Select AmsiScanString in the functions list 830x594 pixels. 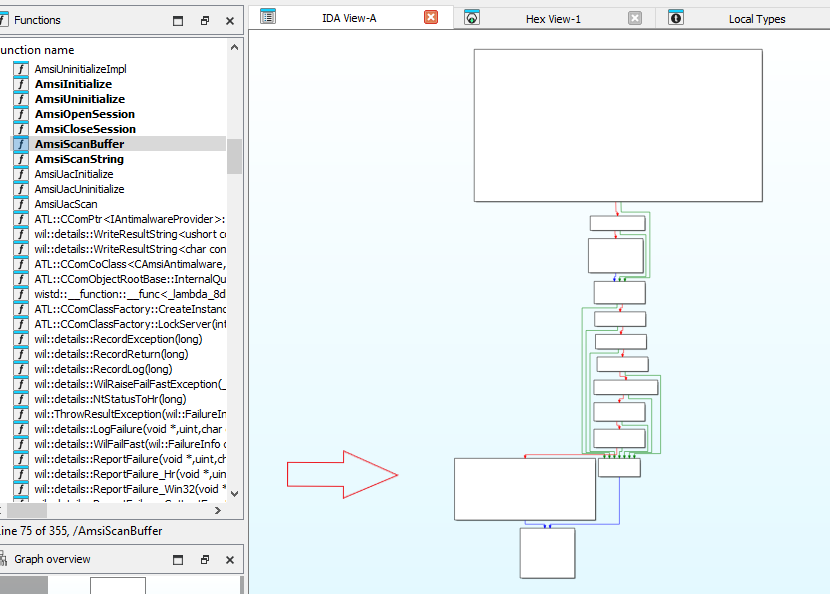click(x=79, y=159)
